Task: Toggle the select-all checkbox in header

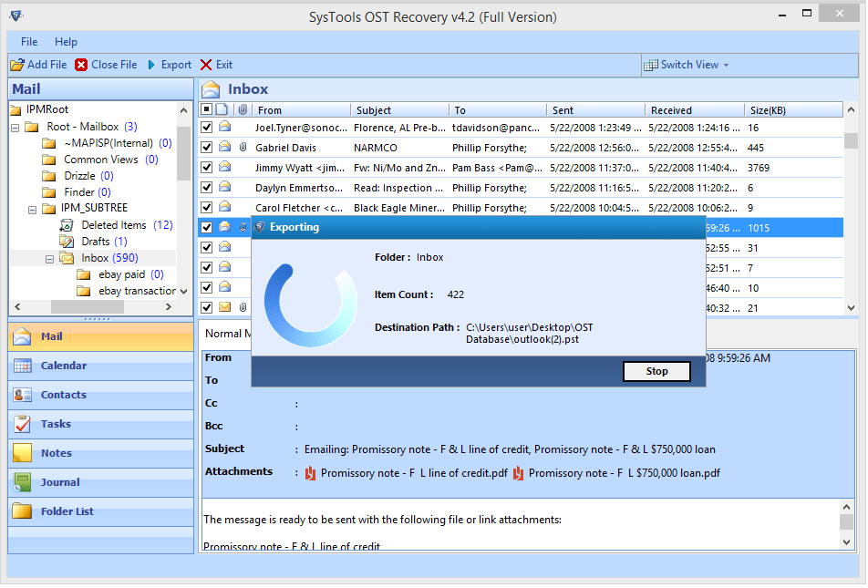Action: point(206,109)
